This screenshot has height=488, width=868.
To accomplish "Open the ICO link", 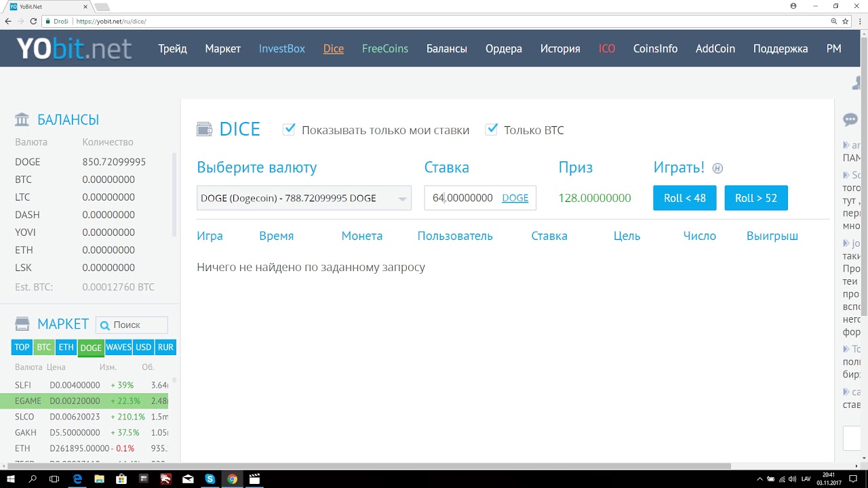I will tap(607, 49).
